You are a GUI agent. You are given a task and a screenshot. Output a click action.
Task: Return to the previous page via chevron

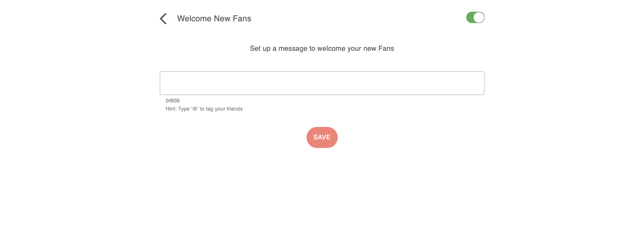coord(163,19)
